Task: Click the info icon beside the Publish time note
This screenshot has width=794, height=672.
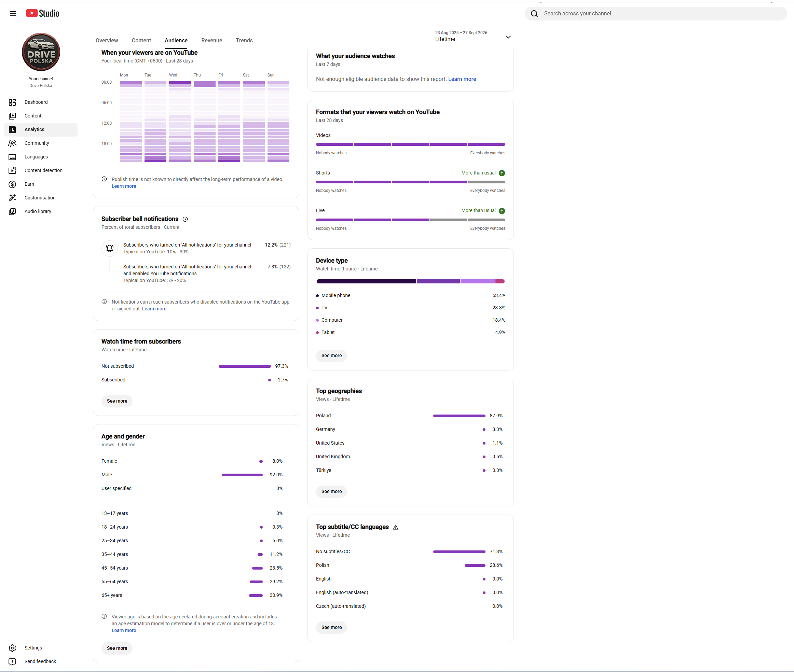Action: (x=104, y=179)
